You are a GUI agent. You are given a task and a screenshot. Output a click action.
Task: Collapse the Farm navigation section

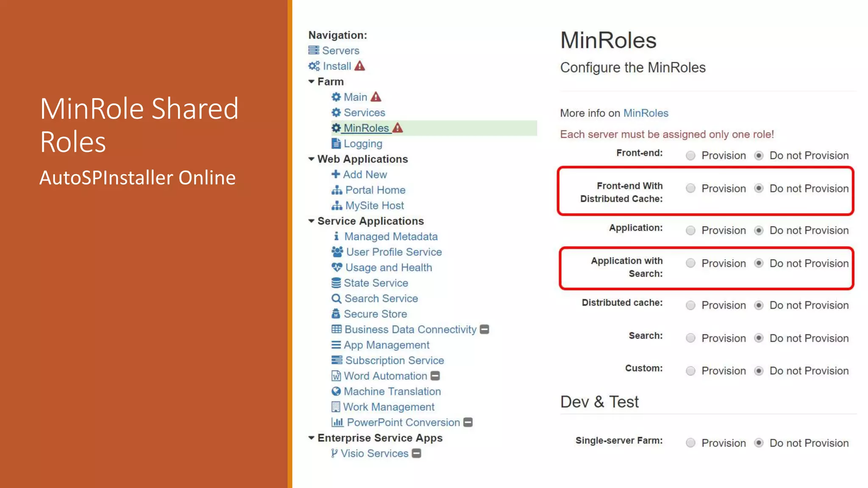312,81
